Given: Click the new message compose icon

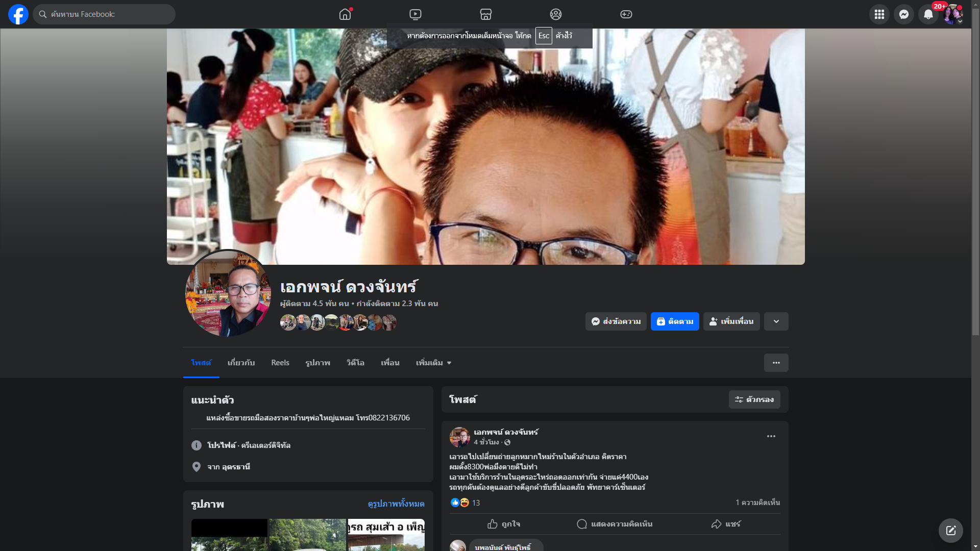Looking at the screenshot, I should pos(950,531).
